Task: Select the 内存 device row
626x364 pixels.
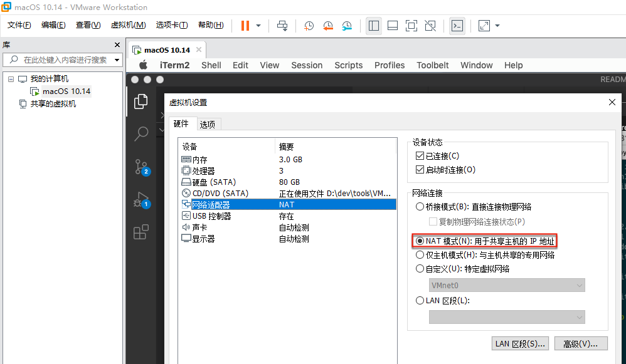Action: (x=287, y=160)
